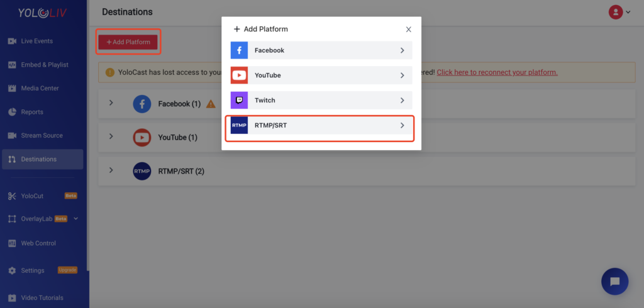Click the Beta badge beside YoloCut
The image size is (644, 308).
(70, 196)
